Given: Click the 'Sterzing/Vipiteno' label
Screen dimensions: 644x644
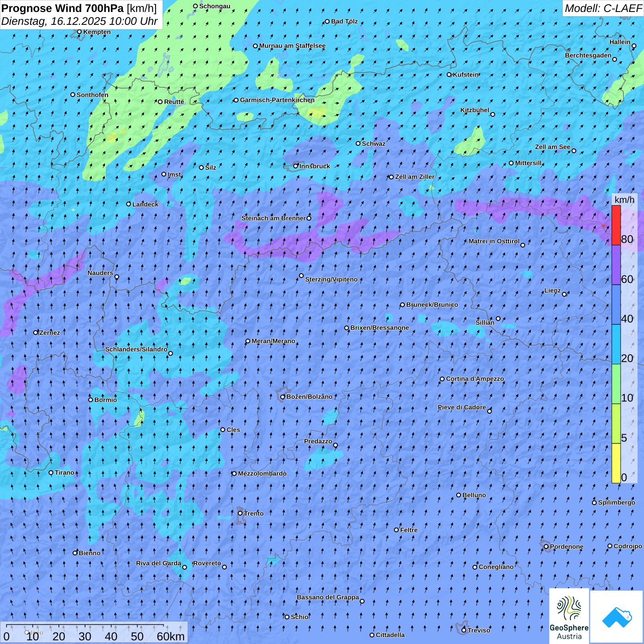Looking at the screenshot, I should tap(331, 279).
